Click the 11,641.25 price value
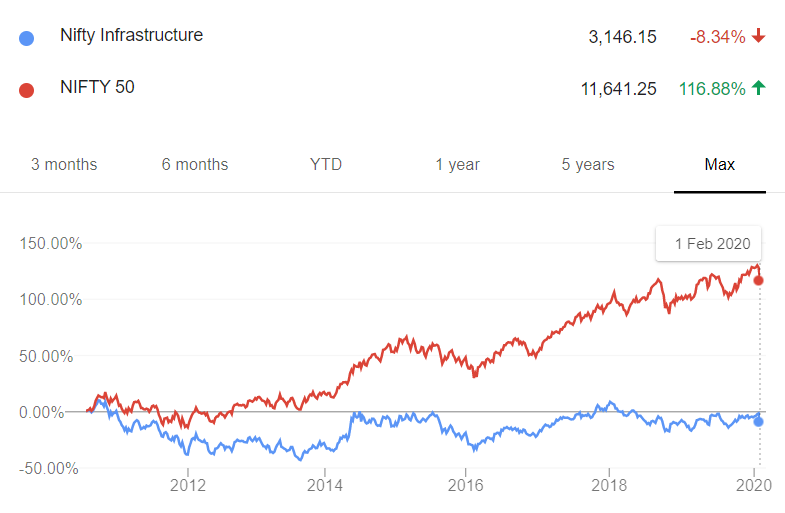The image size is (785, 513). pyautogui.click(x=618, y=89)
